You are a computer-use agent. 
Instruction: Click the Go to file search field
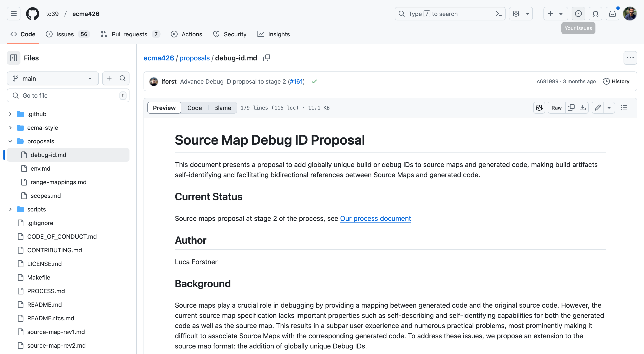coord(68,96)
